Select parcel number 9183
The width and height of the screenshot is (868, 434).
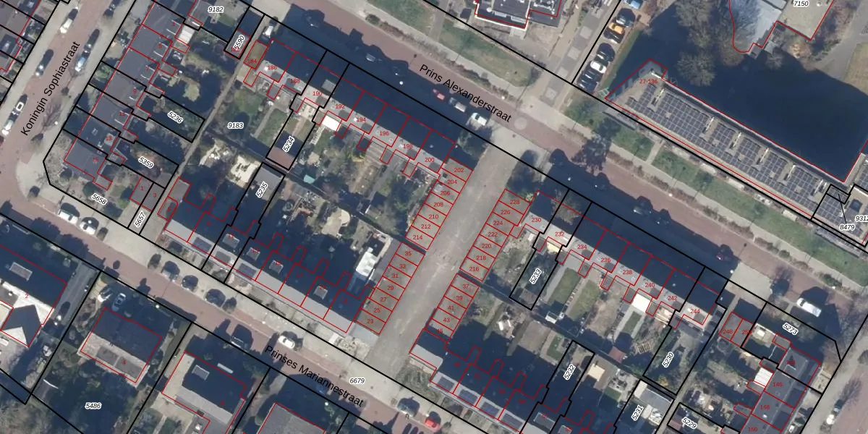tap(236, 126)
